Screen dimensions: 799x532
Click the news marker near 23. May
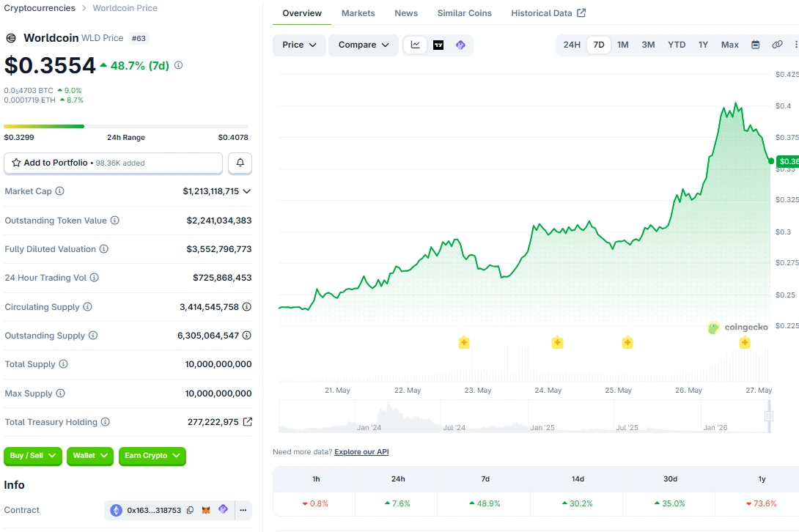point(464,342)
